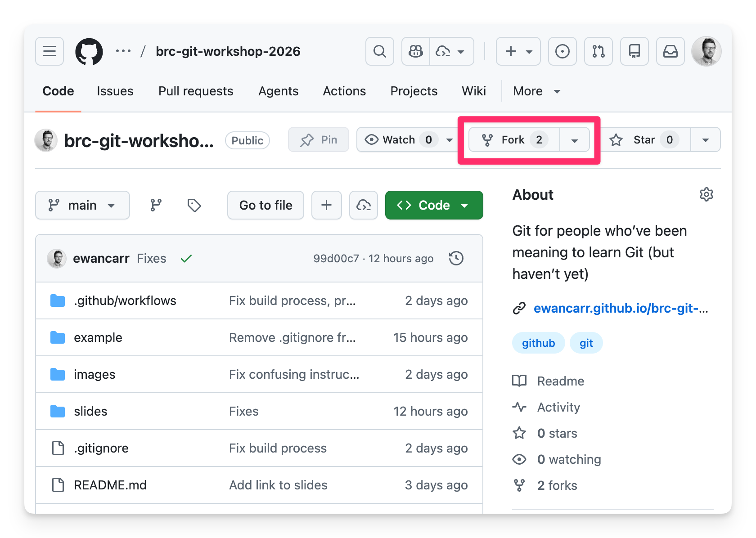
Task: Open the search magnifier icon
Action: (380, 51)
